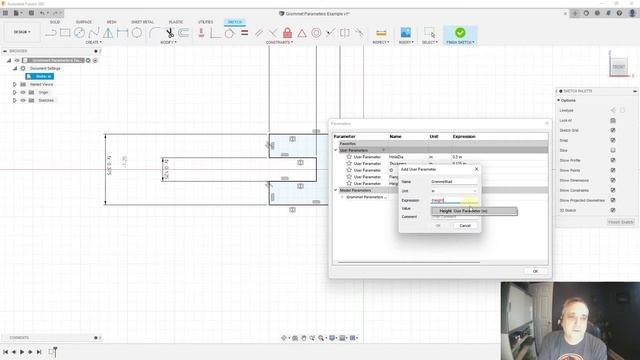This screenshot has width=640, height=360.
Task: Toggle the Snap checkbox
Action: click(613, 140)
